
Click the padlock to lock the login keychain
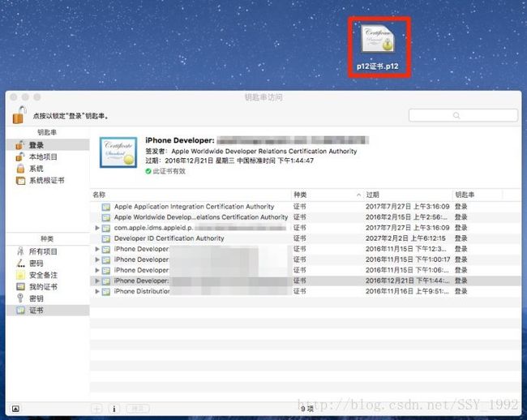tap(19, 114)
